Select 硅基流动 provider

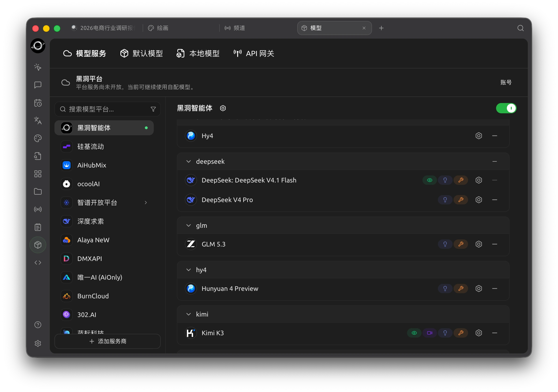[x=104, y=146]
